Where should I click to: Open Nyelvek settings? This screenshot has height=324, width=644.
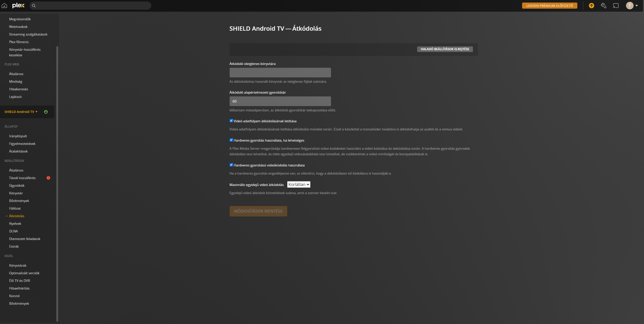coord(15,224)
